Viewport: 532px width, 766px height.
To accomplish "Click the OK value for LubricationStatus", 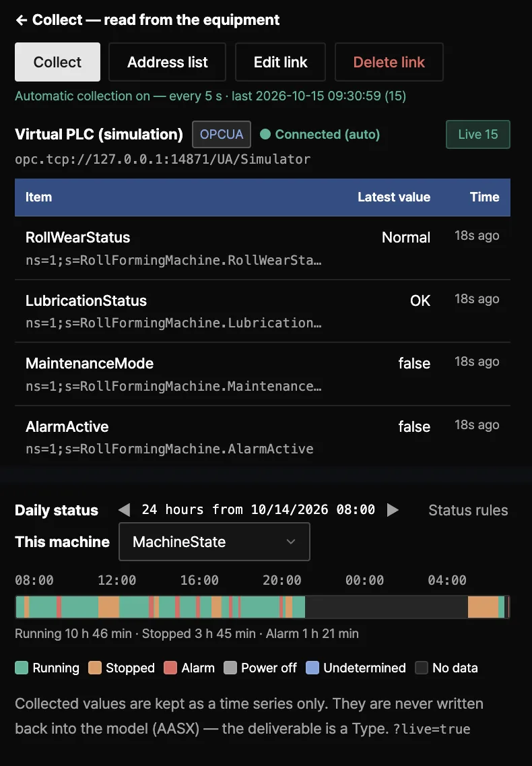I will coord(420,301).
